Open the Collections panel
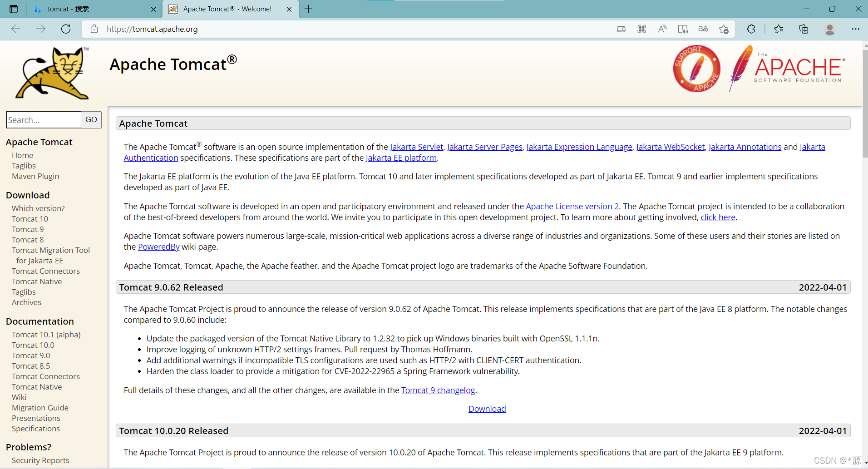 coord(804,29)
